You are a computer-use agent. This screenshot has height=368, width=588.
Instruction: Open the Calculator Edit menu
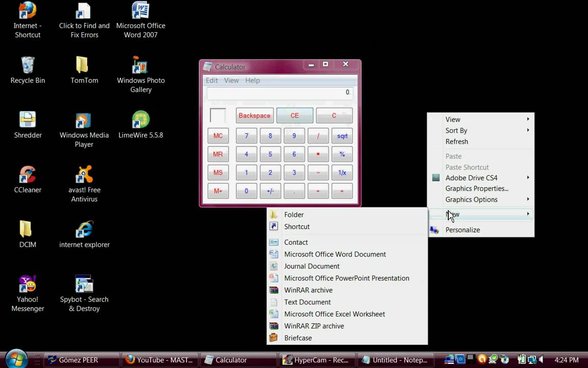pos(211,80)
